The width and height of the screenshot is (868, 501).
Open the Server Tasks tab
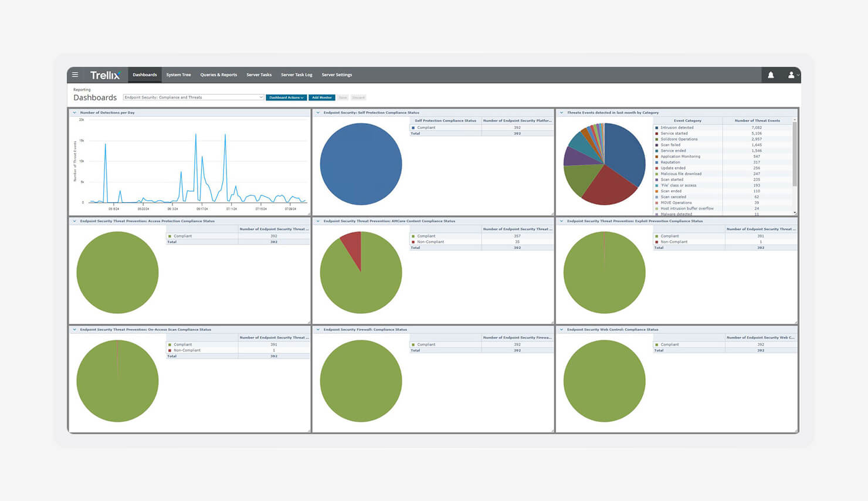coord(259,75)
